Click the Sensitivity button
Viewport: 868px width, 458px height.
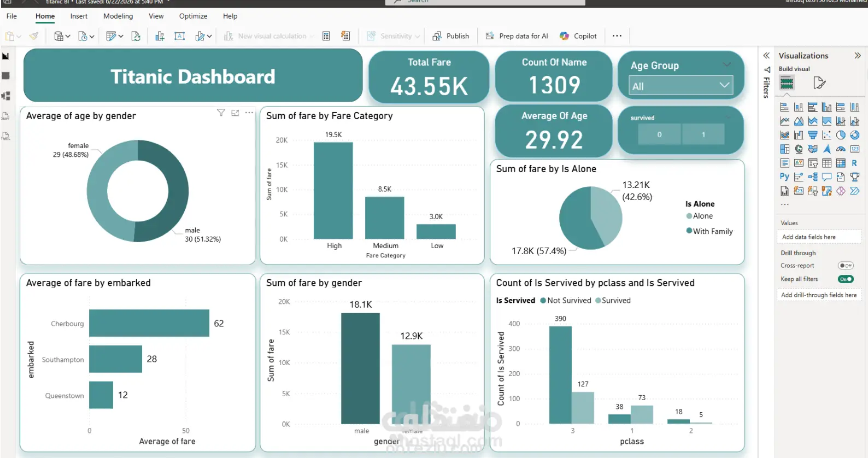coord(393,36)
